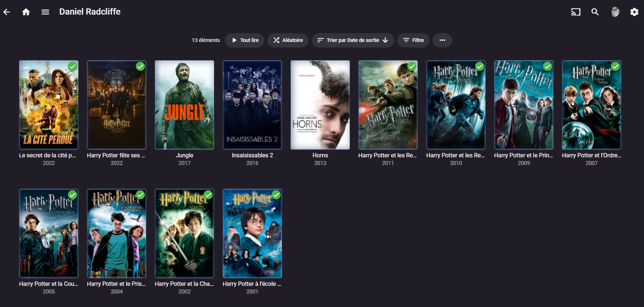Click the 'Harry Potter et la Cou...' title
644x307 pixels.
[49, 284]
